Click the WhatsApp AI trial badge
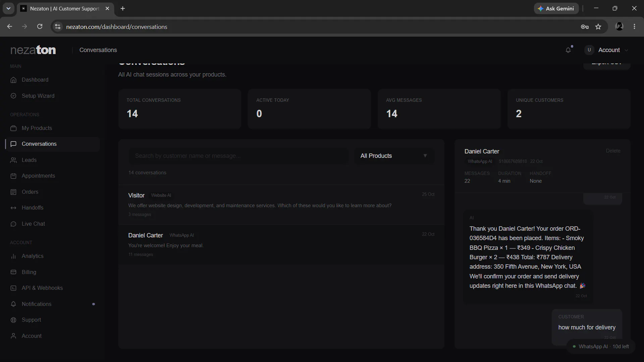The width and height of the screenshot is (644, 362). pyautogui.click(x=601, y=347)
